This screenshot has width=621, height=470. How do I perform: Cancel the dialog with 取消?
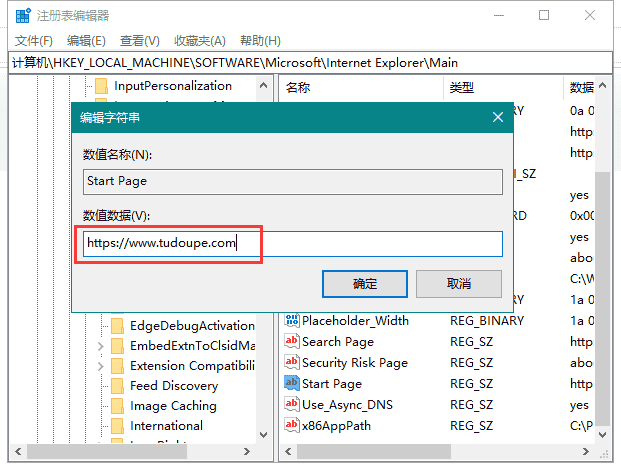pyautogui.click(x=459, y=284)
